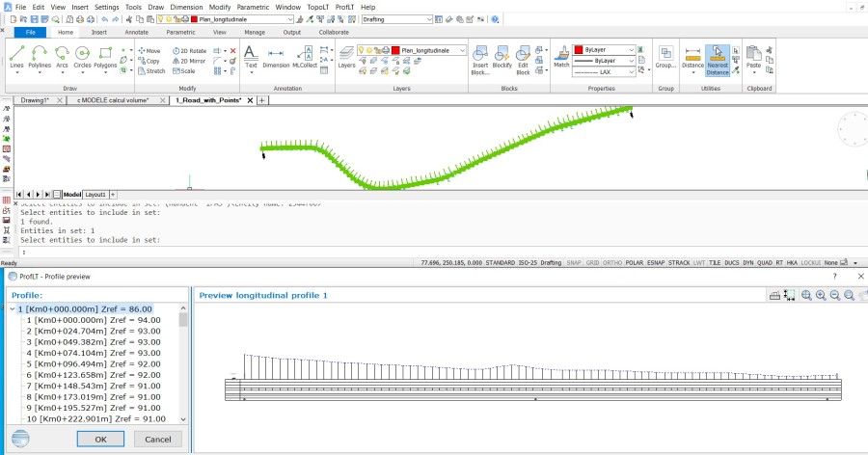
Task: Add new drawing tab with plus button
Action: 262,100
